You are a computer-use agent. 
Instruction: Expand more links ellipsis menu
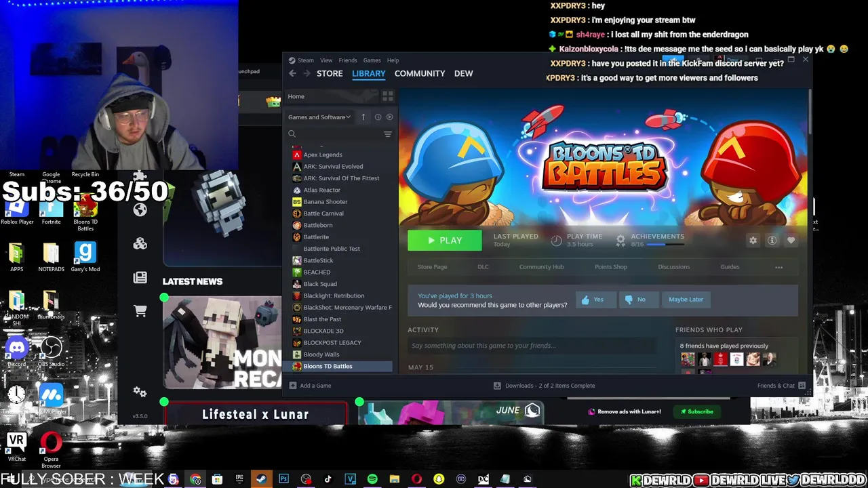click(x=778, y=267)
